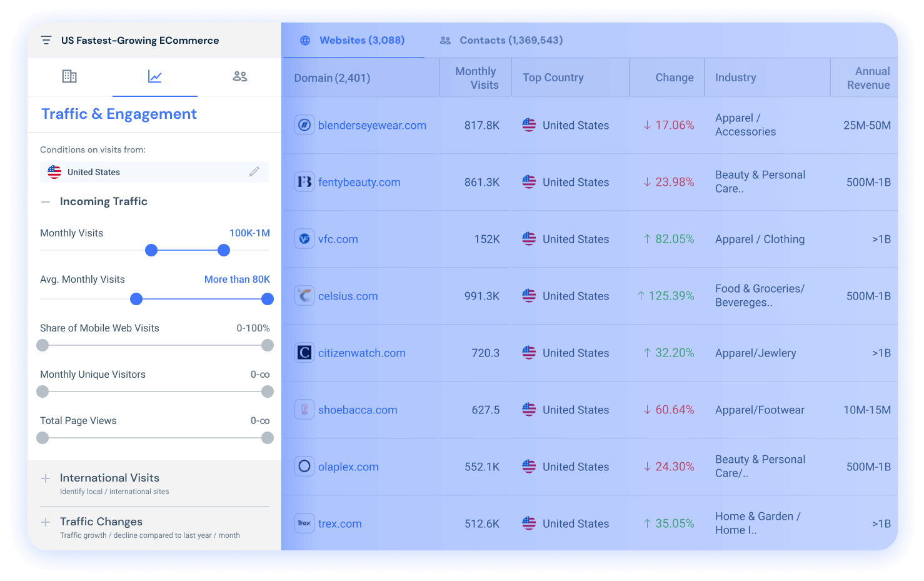The width and height of the screenshot is (924, 581).
Task: Open the filter list menu icon
Action: pyautogui.click(x=46, y=40)
